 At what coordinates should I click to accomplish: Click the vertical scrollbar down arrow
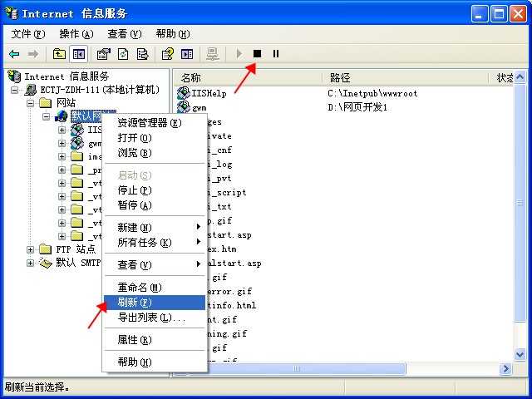click(520, 355)
